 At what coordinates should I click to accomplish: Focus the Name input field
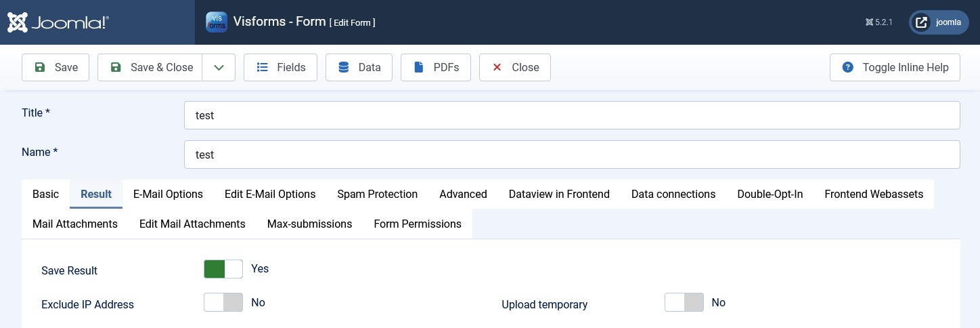coord(571,155)
